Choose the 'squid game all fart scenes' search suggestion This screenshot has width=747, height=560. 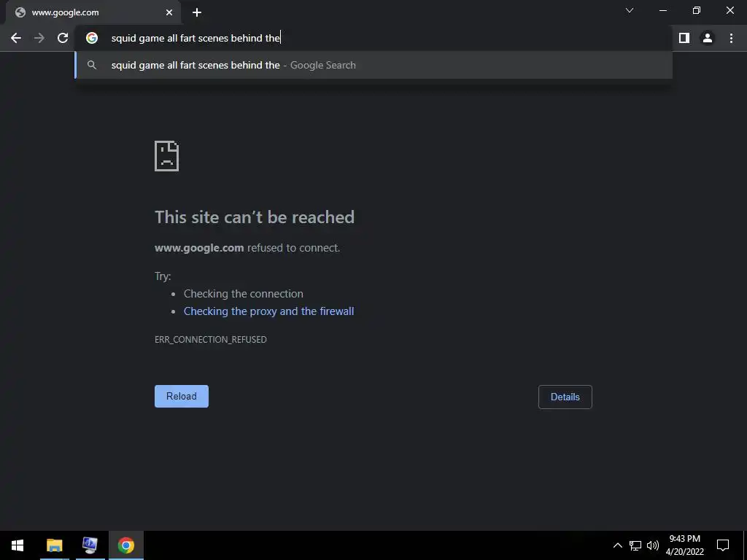click(373, 65)
